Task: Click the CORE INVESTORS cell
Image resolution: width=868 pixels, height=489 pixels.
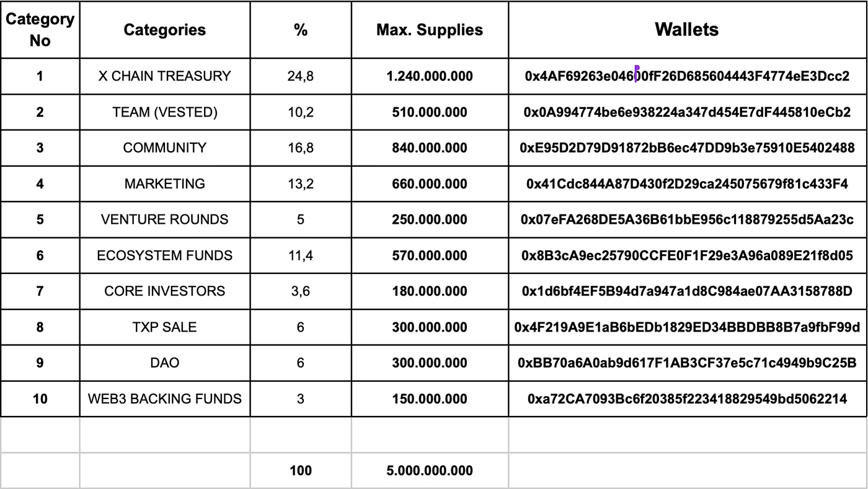Action: [x=164, y=291]
